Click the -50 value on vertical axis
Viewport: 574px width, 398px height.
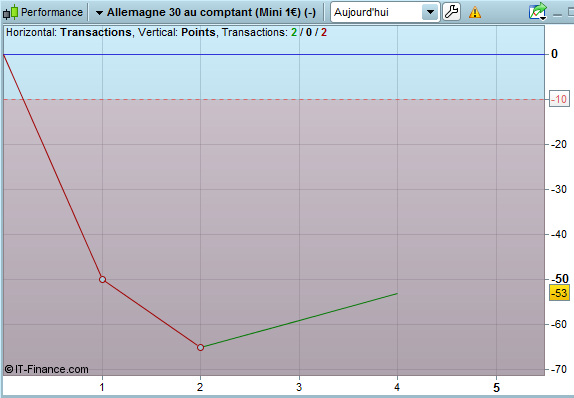pos(560,279)
